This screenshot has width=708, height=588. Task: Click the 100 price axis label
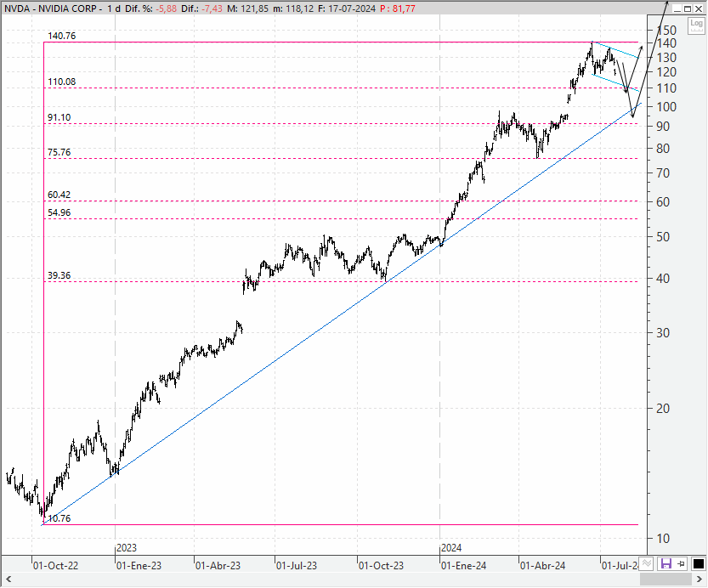tap(666, 107)
